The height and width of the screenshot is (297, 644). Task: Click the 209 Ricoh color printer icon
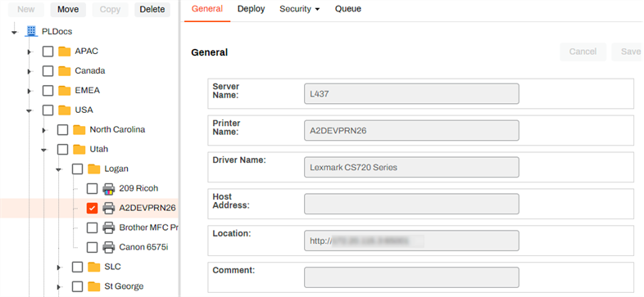click(108, 189)
